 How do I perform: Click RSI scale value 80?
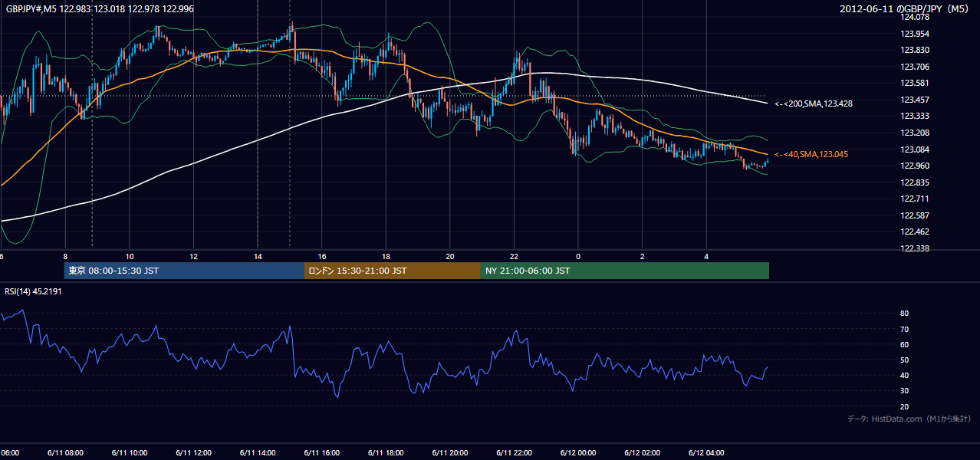click(905, 314)
